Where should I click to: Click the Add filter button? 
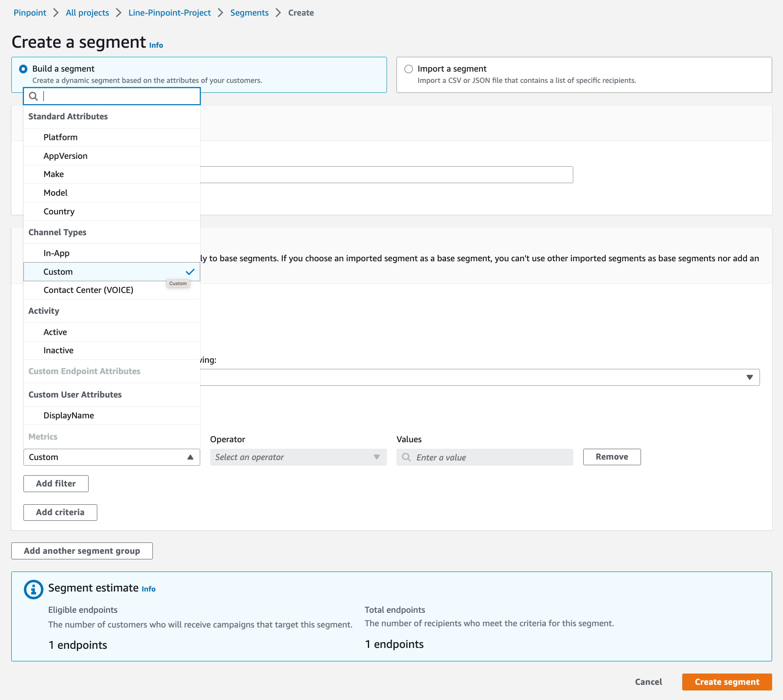[x=56, y=483]
